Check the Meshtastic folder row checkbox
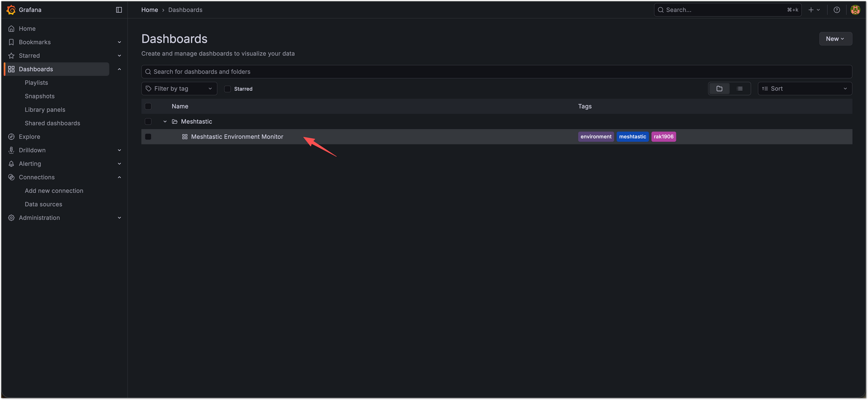The image size is (868, 400). pos(148,122)
